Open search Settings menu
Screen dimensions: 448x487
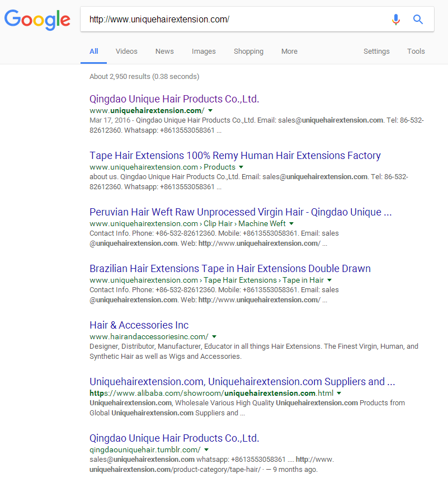376,51
